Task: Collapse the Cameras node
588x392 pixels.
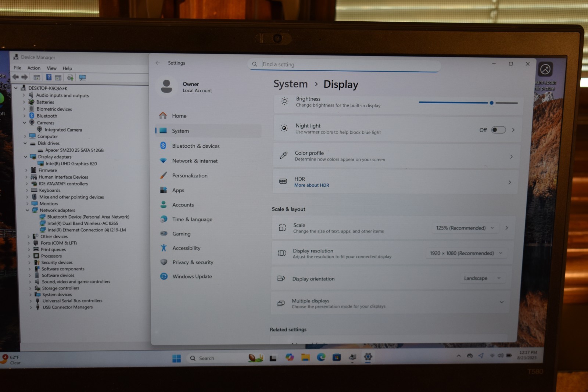Action: click(25, 123)
